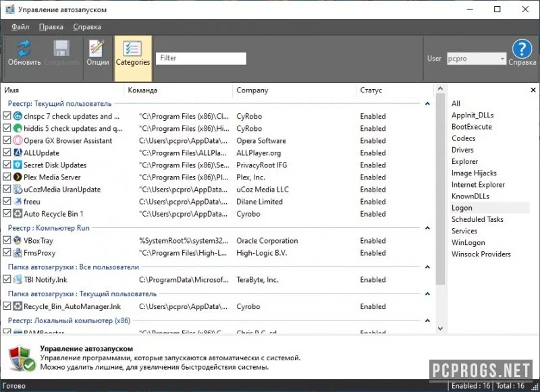Toggle the Categories checklist icon
Viewport: 540px width, 392px height.
[x=132, y=49]
